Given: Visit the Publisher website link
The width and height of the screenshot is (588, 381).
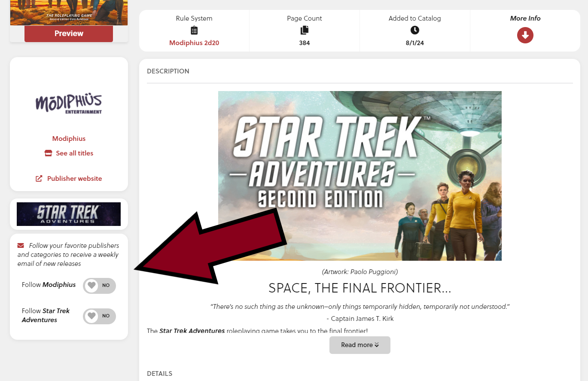Looking at the screenshot, I should 74,179.
